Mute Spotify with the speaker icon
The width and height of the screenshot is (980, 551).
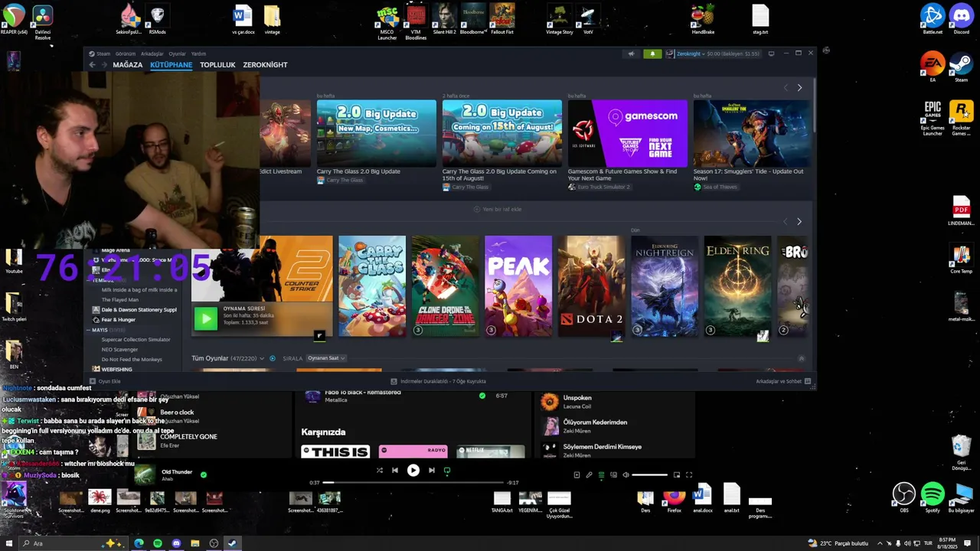click(626, 475)
